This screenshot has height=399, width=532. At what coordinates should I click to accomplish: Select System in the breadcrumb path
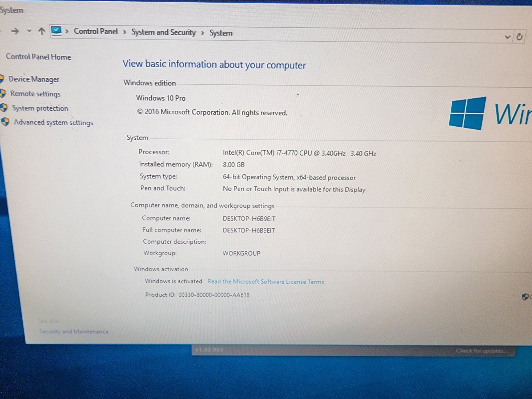click(x=221, y=33)
